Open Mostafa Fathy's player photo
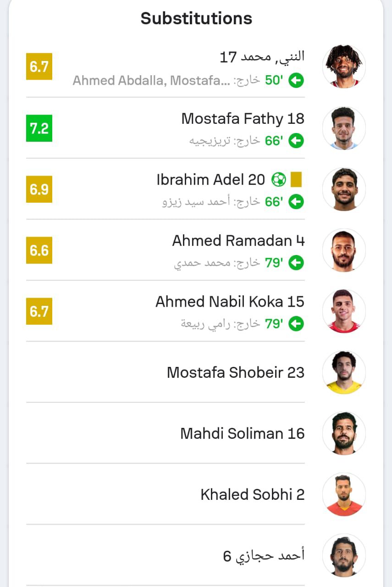Viewport: 392px width, 587px height. 344,128
